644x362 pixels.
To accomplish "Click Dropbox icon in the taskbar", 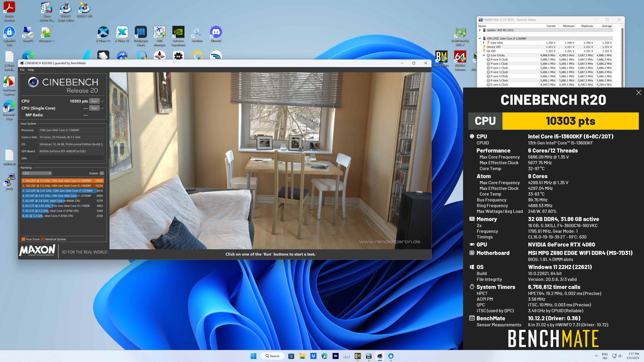I will click(313, 356).
